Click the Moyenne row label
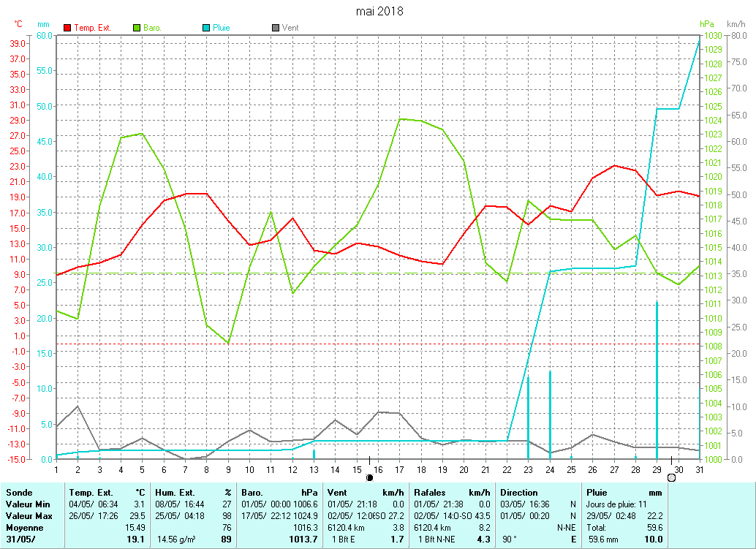Screen dimensions: 756x549 pos(23,528)
